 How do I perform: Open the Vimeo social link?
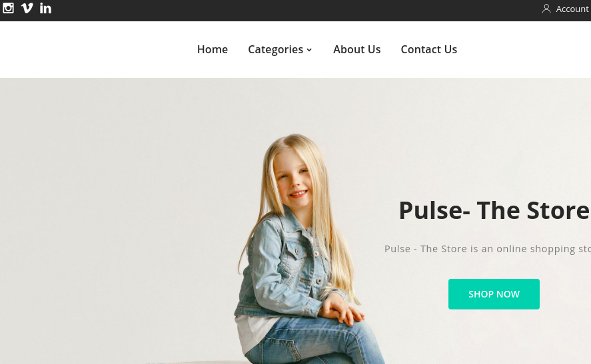(x=27, y=8)
